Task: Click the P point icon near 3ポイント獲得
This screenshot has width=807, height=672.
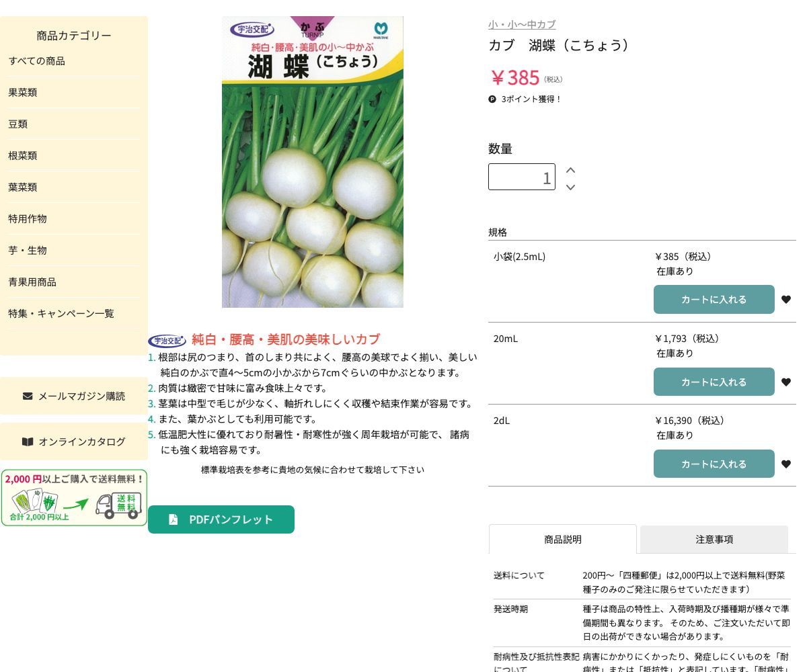Action: click(x=492, y=99)
